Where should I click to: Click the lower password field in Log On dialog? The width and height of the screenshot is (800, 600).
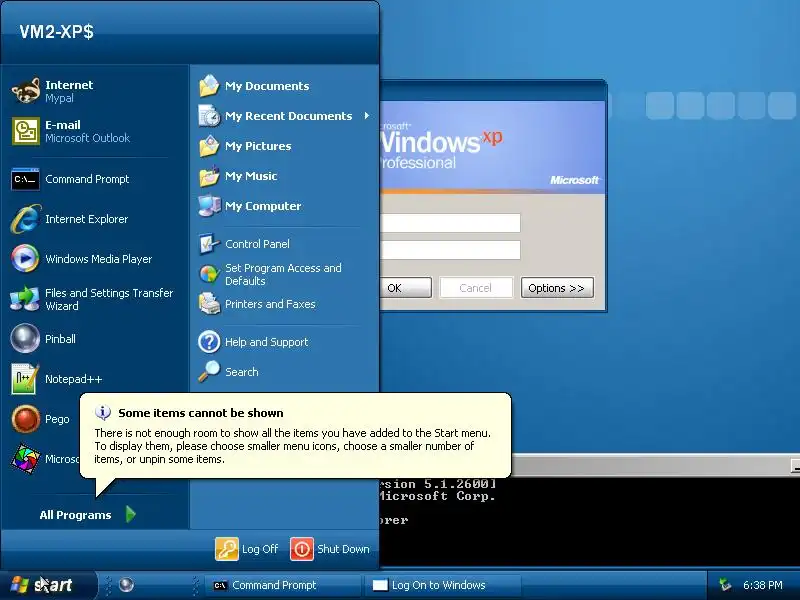click(451, 250)
